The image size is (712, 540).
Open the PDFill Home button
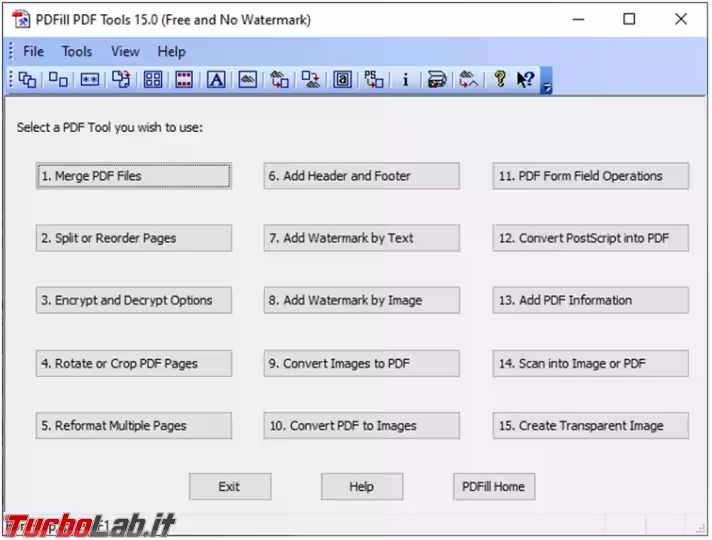tap(494, 487)
